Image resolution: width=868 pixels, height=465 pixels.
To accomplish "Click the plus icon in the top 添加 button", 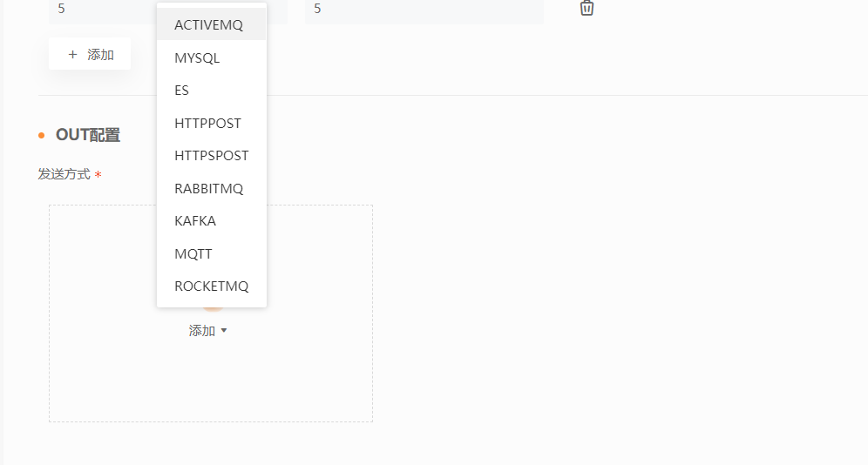I will point(72,54).
